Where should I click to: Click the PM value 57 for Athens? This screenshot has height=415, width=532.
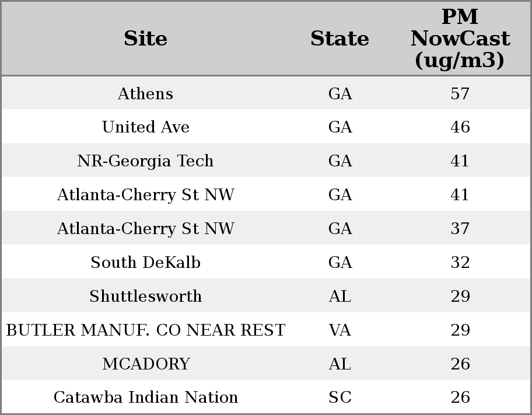(x=460, y=93)
